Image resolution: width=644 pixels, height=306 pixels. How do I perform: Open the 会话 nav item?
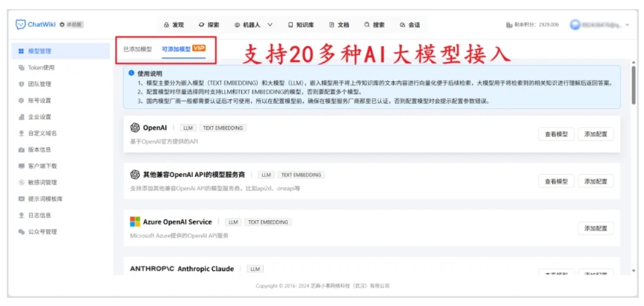410,25
